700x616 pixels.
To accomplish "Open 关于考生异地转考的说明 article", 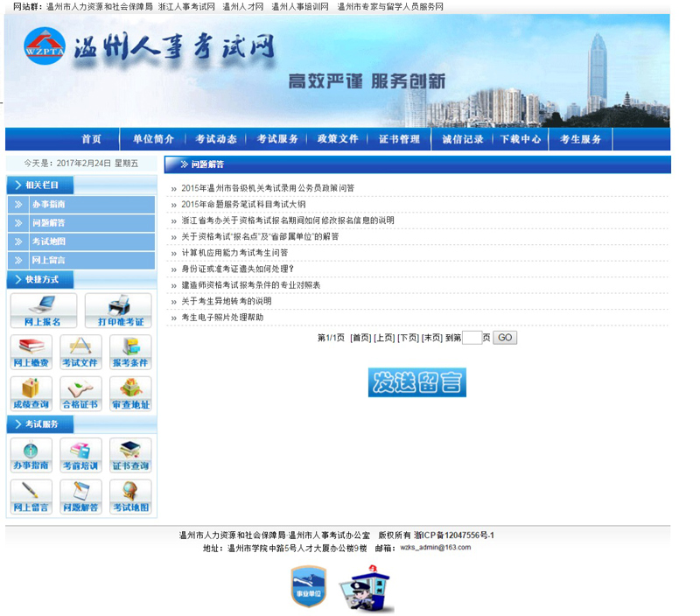I will 227,301.
